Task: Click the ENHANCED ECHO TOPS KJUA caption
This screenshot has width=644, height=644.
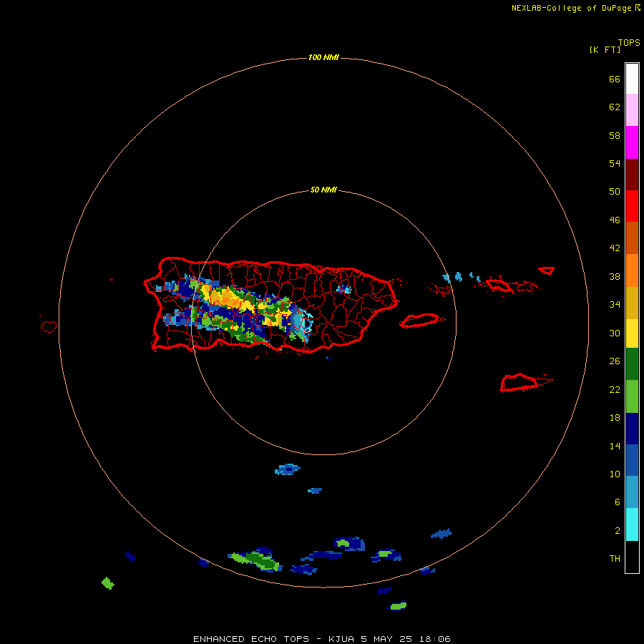Action: tap(322, 639)
